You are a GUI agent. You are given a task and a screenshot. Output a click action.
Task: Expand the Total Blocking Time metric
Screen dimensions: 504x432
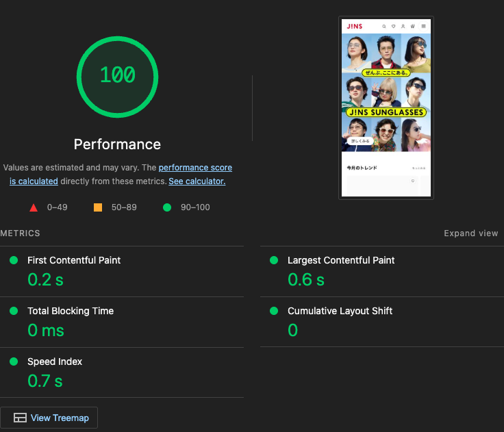pos(71,311)
